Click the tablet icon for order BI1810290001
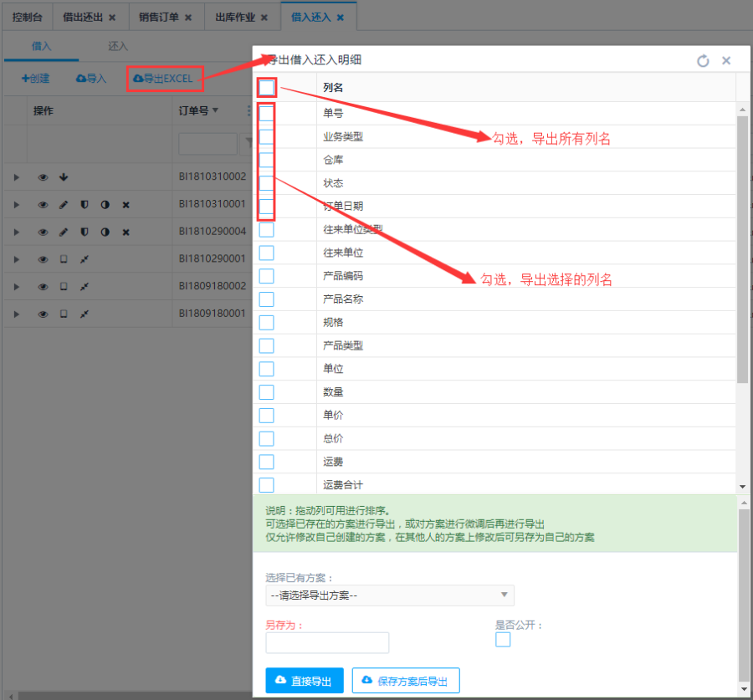The height and width of the screenshot is (700, 753). click(64, 259)
